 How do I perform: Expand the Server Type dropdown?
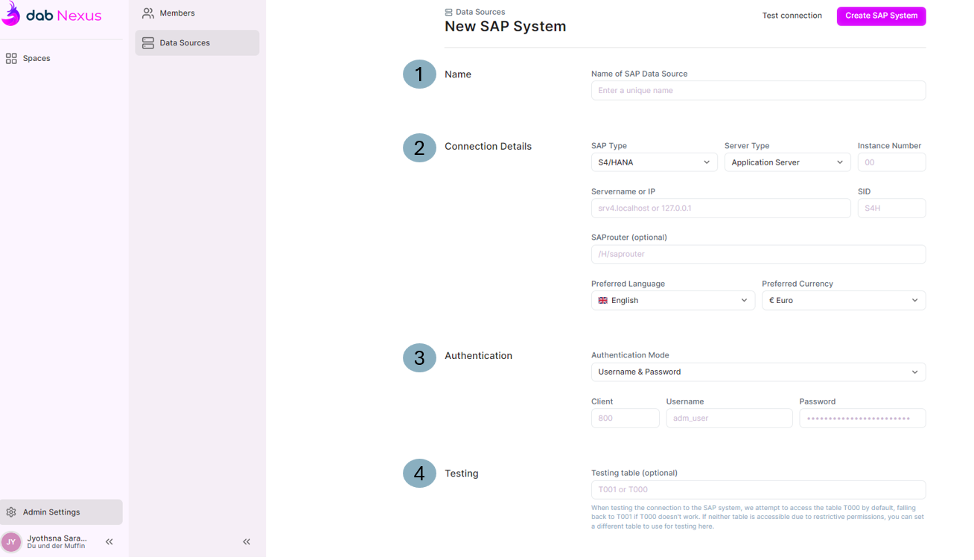point(787,162)
